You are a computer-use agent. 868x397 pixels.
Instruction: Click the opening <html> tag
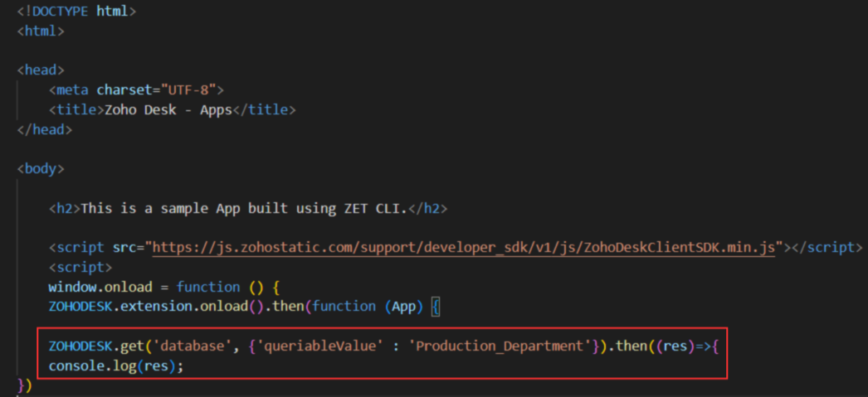(41, 31)
